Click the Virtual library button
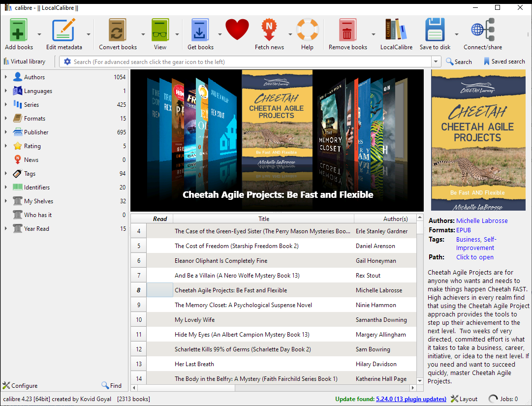Viewport: 532px width, 406px height. (x=25, y=62)
